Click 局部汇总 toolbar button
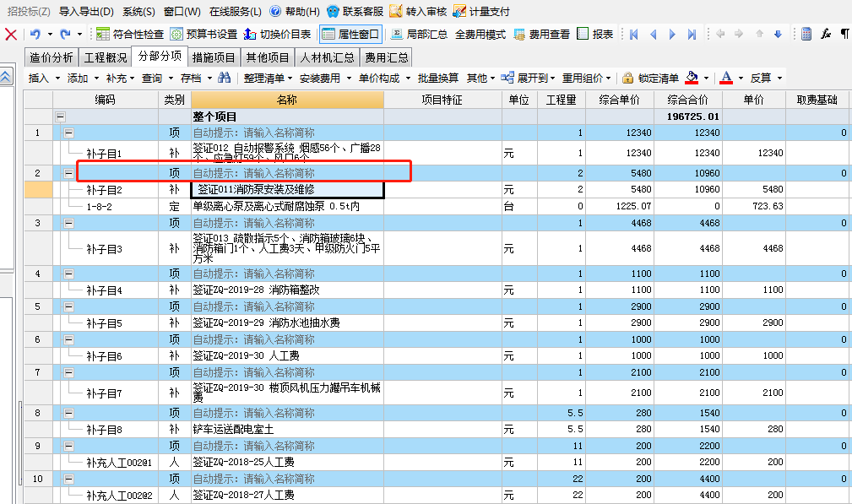Image resolution: width=852 pixels, height=504 pixels. pyautogui.click(x=419, y=35)
